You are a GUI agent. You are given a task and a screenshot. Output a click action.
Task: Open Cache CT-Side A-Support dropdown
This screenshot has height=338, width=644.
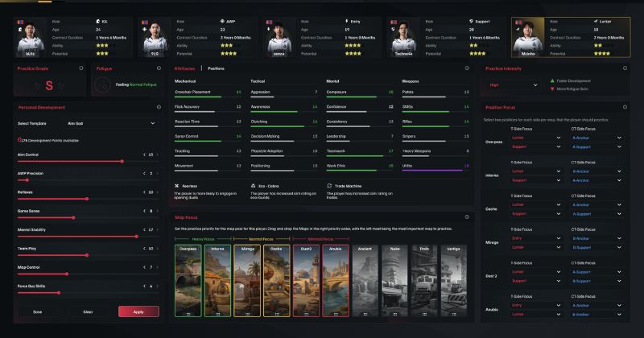(597, 214)
